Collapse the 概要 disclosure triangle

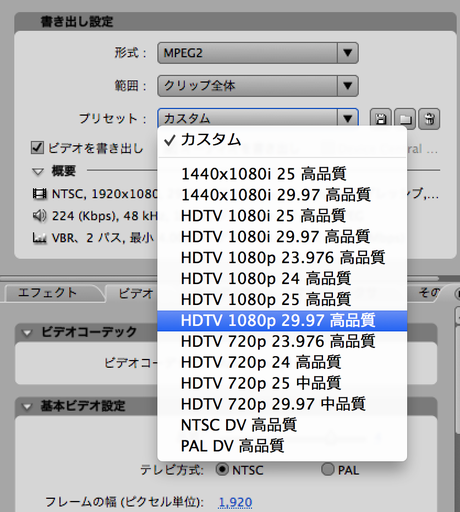pyautogui.click(x=38, y=172)
